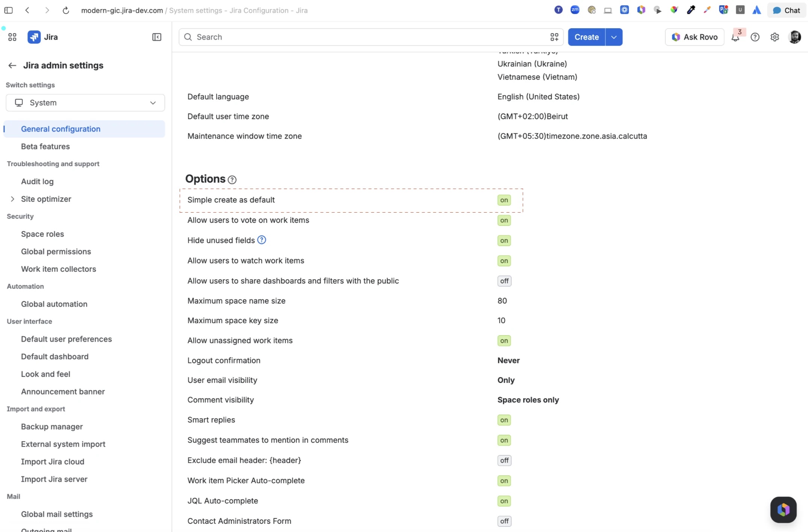This screenshot has width=808, height=532.
Task: Go back in browser history
Action: [27, 11]
